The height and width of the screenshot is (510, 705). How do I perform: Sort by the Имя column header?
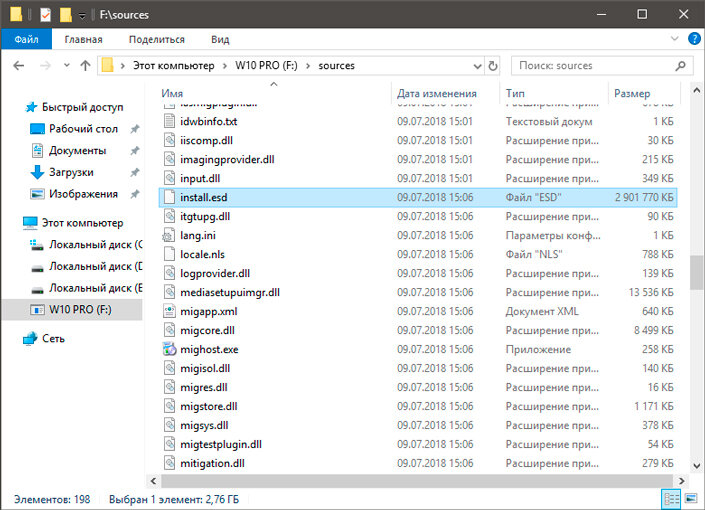(x=172, y=94)
